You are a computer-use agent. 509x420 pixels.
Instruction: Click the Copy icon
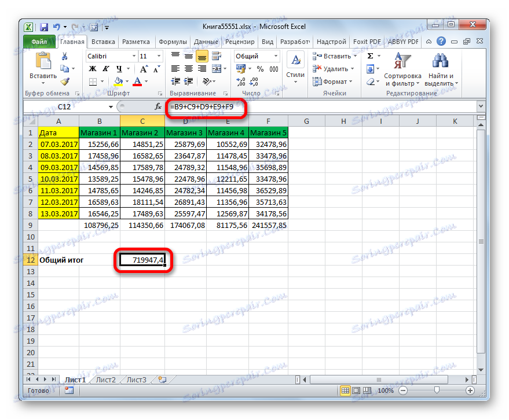coord(65,68)
